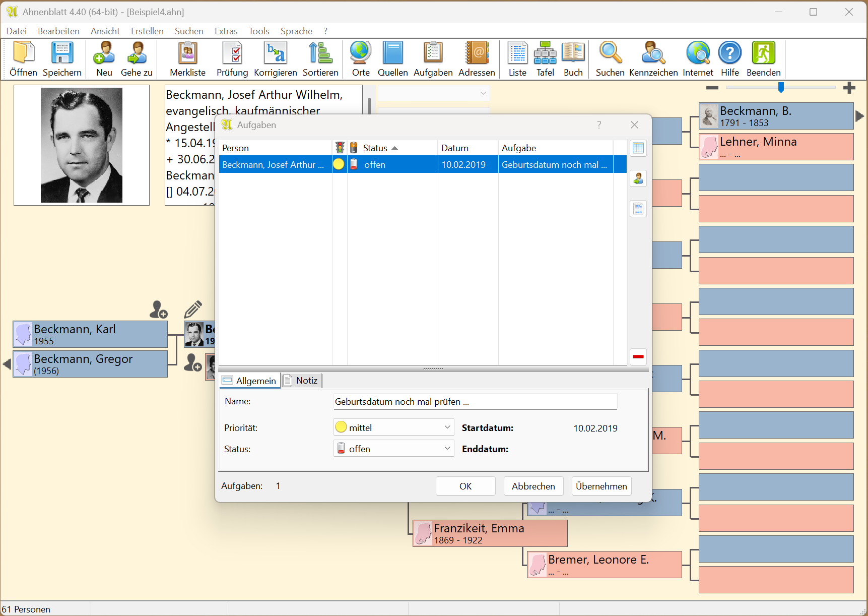The image size is (868, 616).
Task: Delete task with red minus icon
Action: (638, 357)
